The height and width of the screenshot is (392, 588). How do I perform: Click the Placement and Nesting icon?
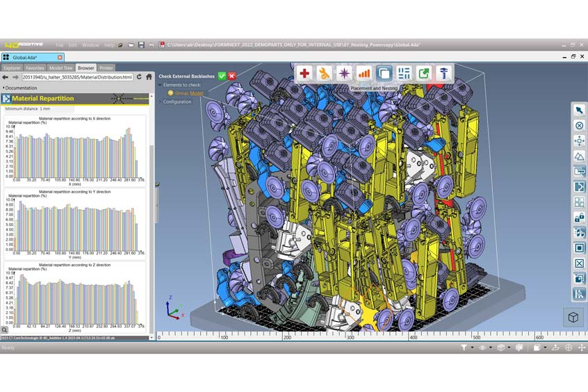point(384,73)
